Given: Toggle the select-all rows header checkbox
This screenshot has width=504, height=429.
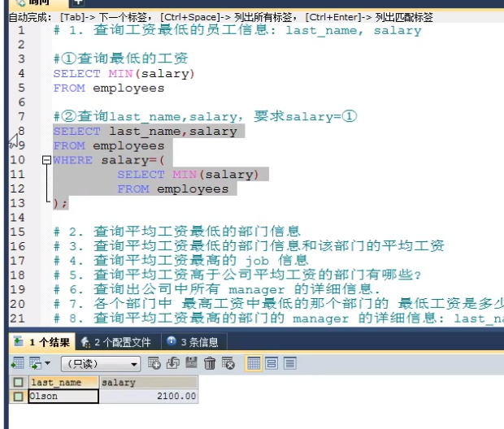Looking at the screenshot, I should pyautogui.click(x=19, y=383).
